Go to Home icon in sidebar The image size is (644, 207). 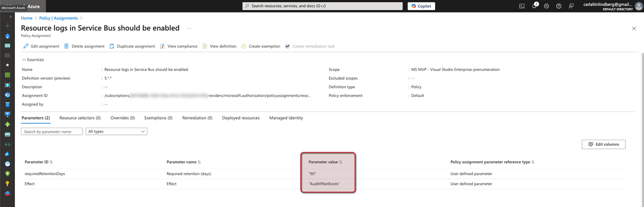7,36
